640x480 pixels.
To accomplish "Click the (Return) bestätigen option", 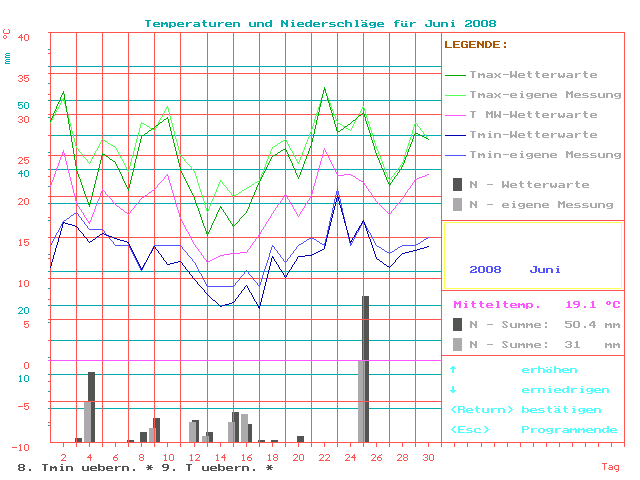I will point(526,409).
